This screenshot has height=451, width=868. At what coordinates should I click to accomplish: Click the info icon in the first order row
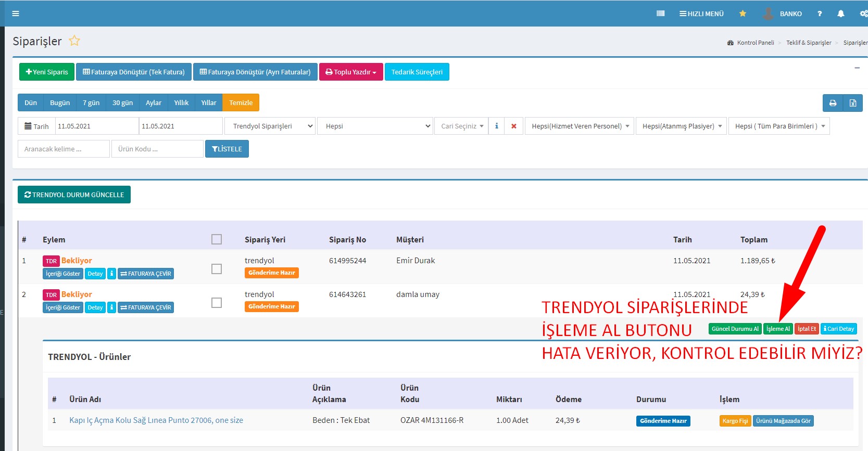click(111, 274)
